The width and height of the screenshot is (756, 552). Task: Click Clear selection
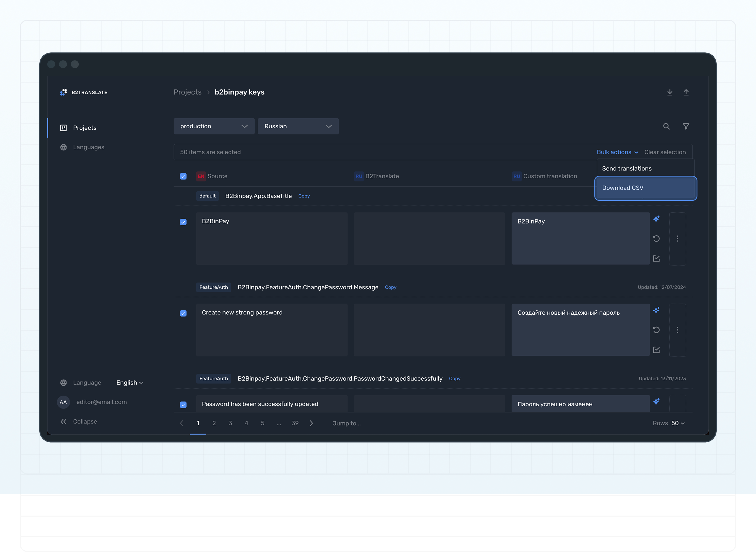pyautogui.click(x=665, y=152)
